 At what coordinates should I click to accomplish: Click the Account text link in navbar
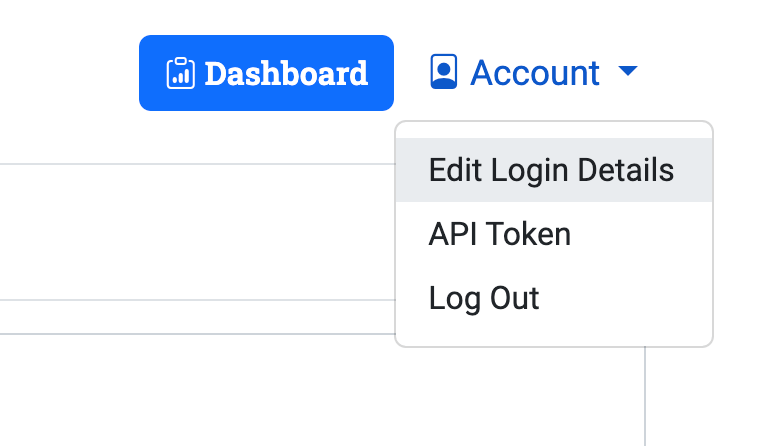coord(535,73)
